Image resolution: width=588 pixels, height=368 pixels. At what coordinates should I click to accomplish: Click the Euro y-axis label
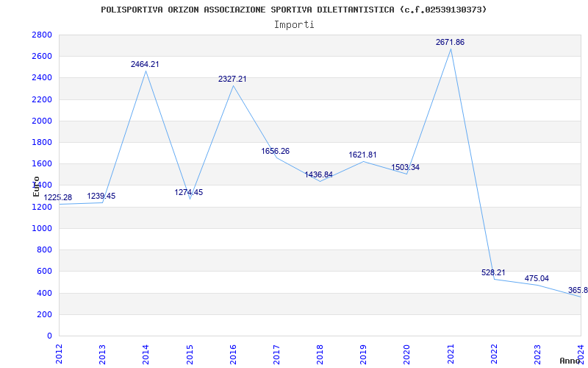pyautogui.click(x=36, y=186)
